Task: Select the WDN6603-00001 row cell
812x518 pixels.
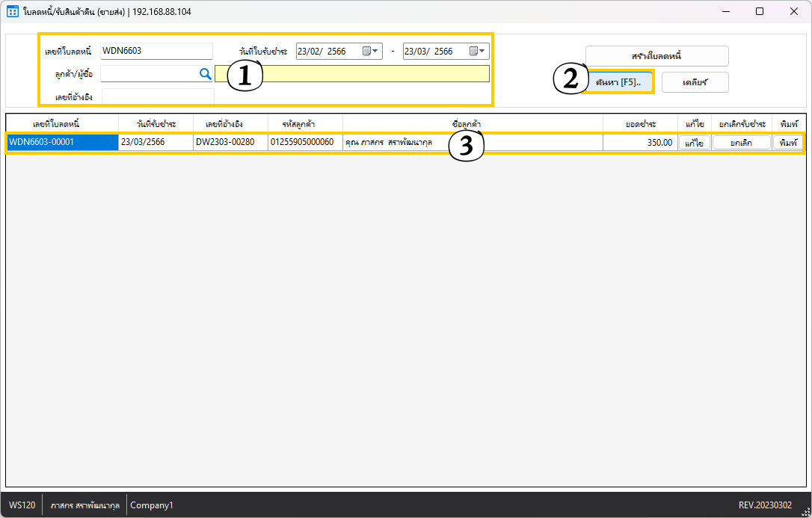Action: coord(62,143)
